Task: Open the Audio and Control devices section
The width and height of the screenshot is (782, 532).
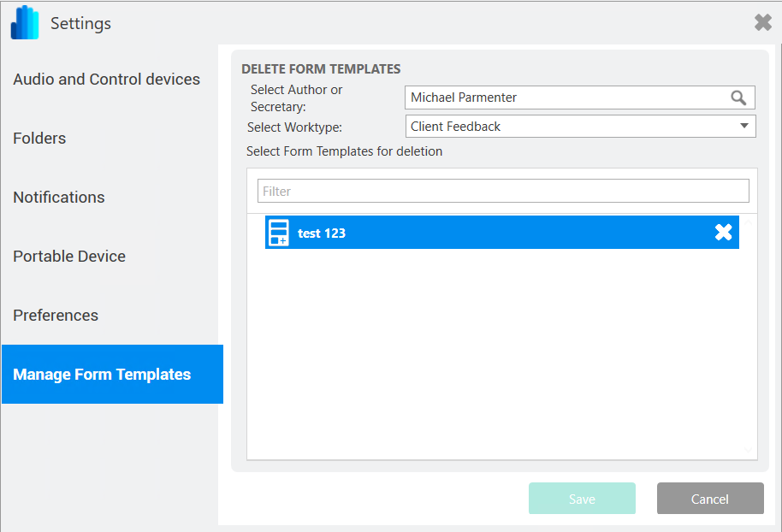Action: pos(106,79)
